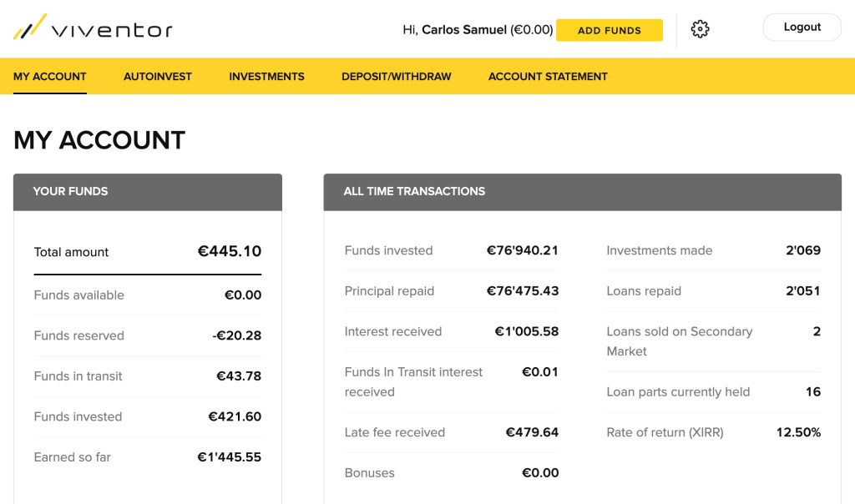Click the Funds in transit row label
This screenshot has height=504, width=855.
(x=78, y=376)
